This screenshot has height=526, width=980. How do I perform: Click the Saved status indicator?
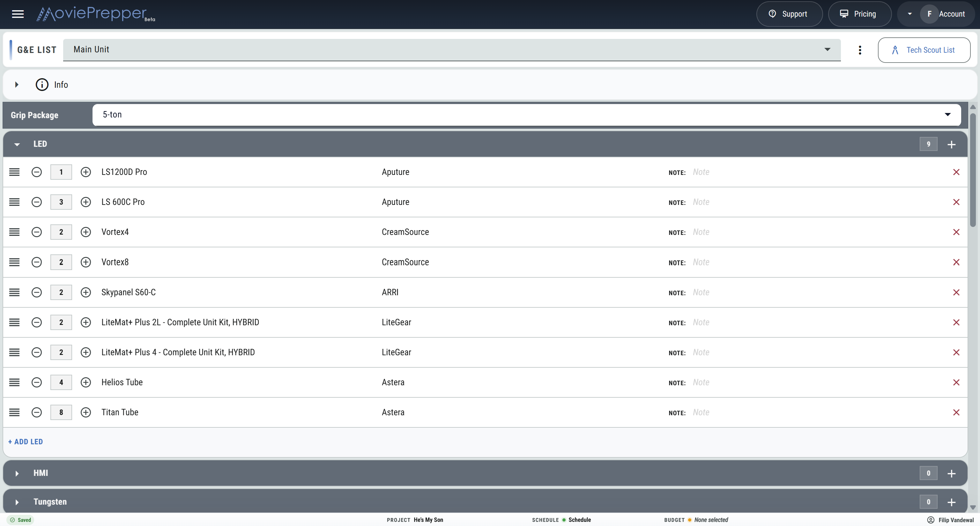coord(20,520)
